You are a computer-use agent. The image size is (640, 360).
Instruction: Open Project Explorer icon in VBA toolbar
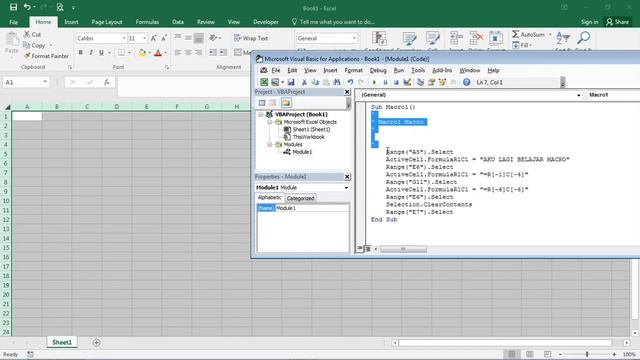click(420, 82)
